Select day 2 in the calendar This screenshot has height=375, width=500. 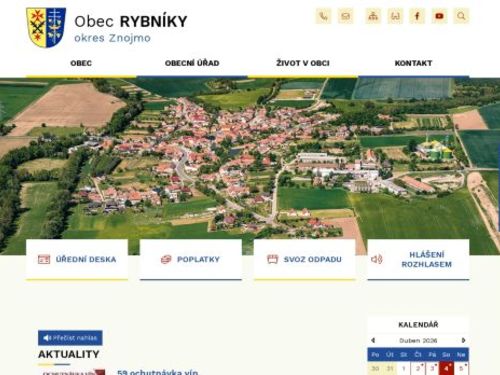click(418, 368)
